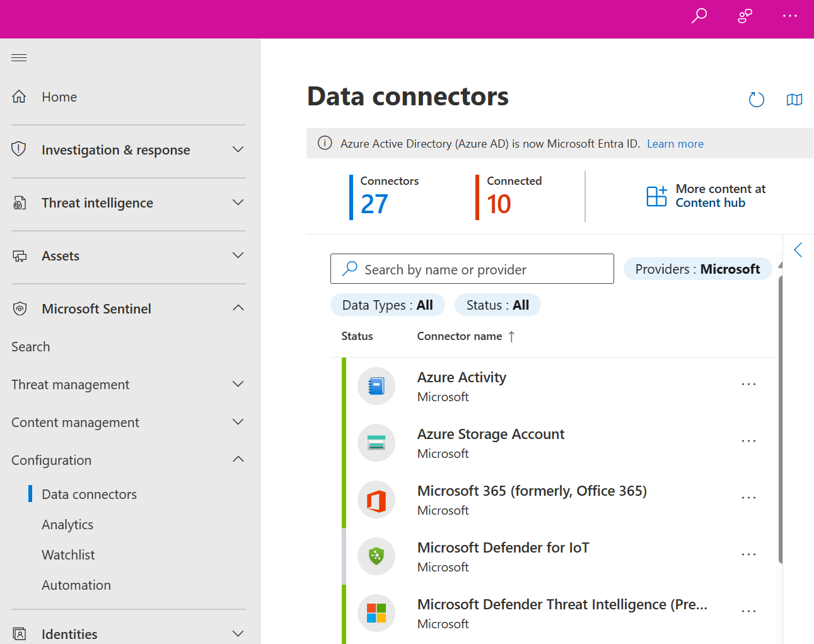Click the Defender for IoT connector icon
The width and height of the screenshot is (814, 644).
376,556
